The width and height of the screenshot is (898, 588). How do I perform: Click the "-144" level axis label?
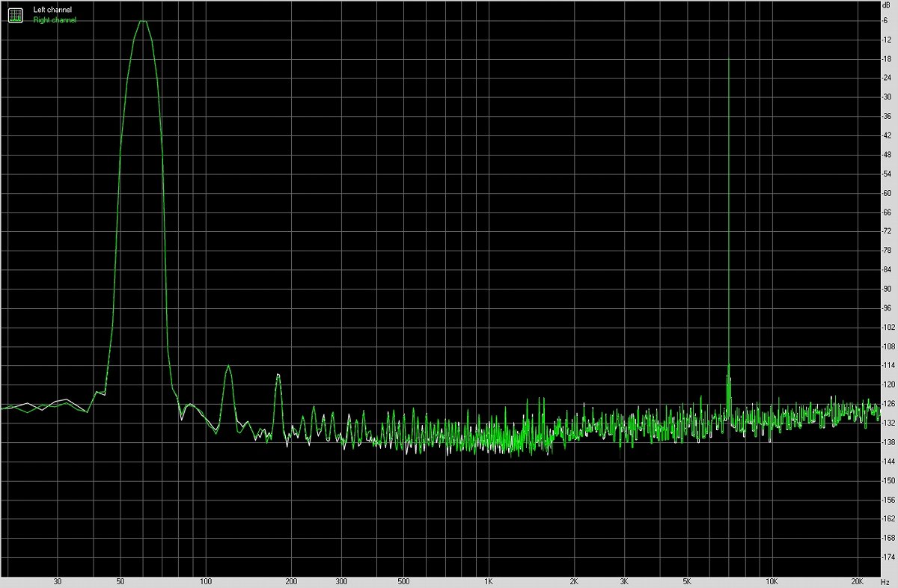(x=888, y=462)
